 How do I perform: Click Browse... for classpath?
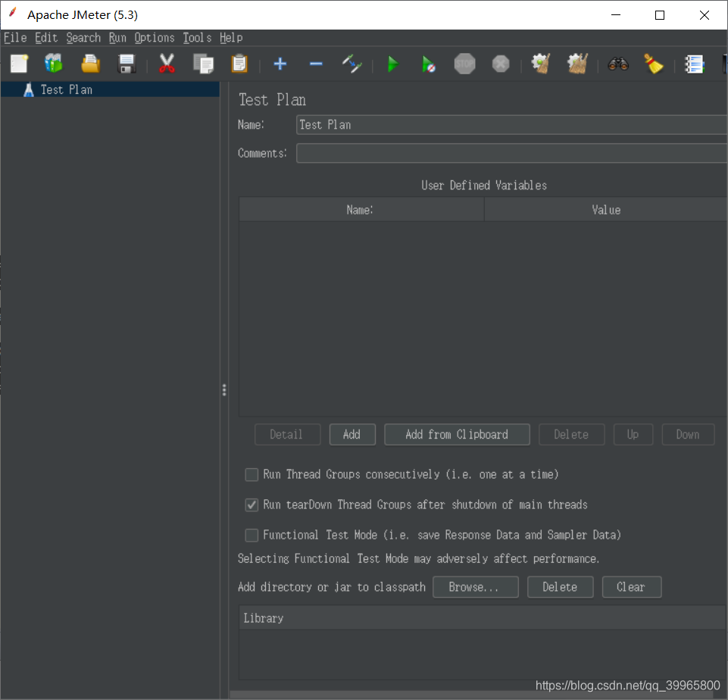[476, 587]
